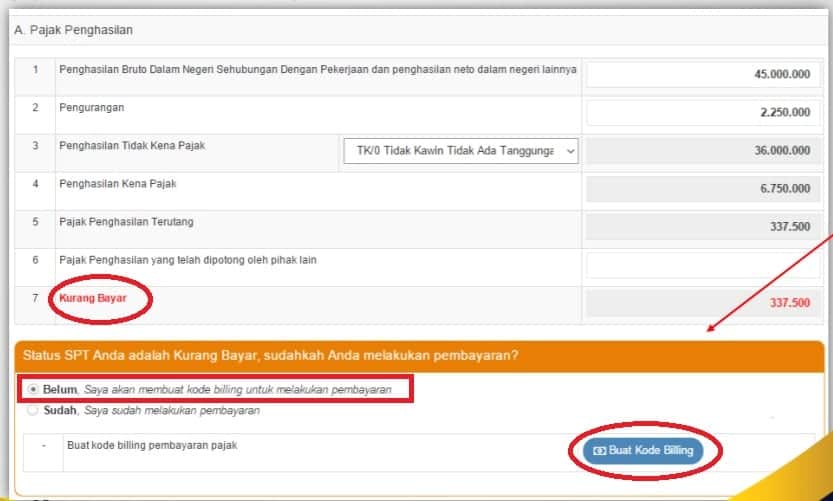
Task: Click the orange Status SPT Kurang Bayar banner
Action: [x=420, y=356]
